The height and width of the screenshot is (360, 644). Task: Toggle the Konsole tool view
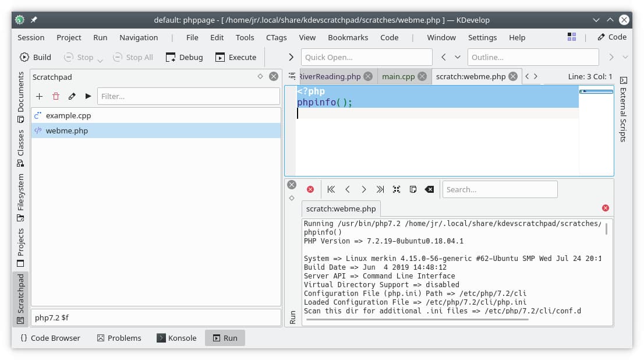[176, 338]
